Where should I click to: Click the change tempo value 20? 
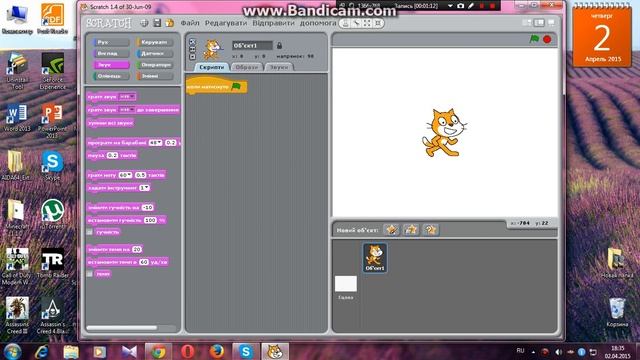click(x=137, y=249)
